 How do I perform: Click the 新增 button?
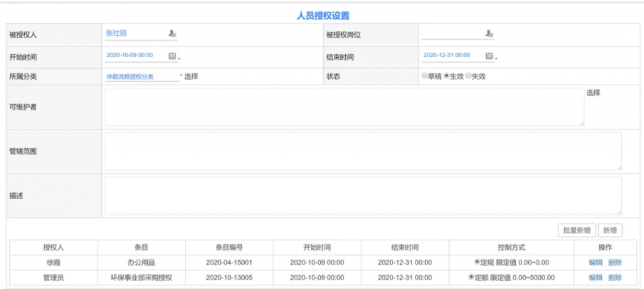pos(610,231)
